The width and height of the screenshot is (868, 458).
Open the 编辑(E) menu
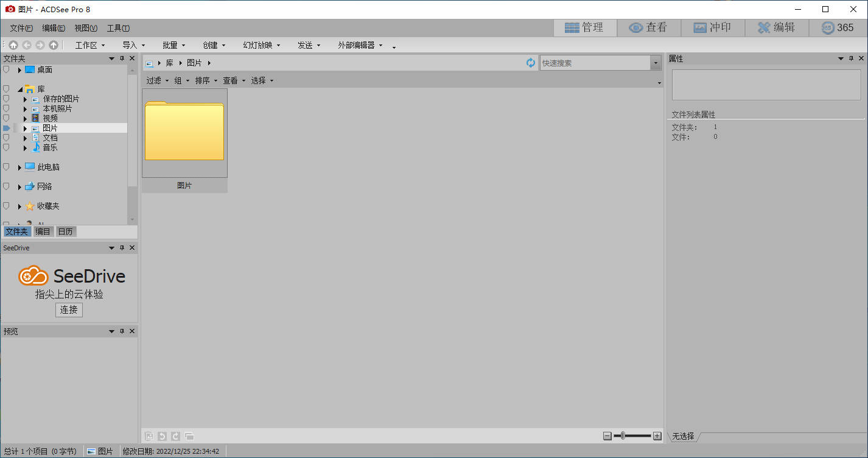click(x=54, y=28)
